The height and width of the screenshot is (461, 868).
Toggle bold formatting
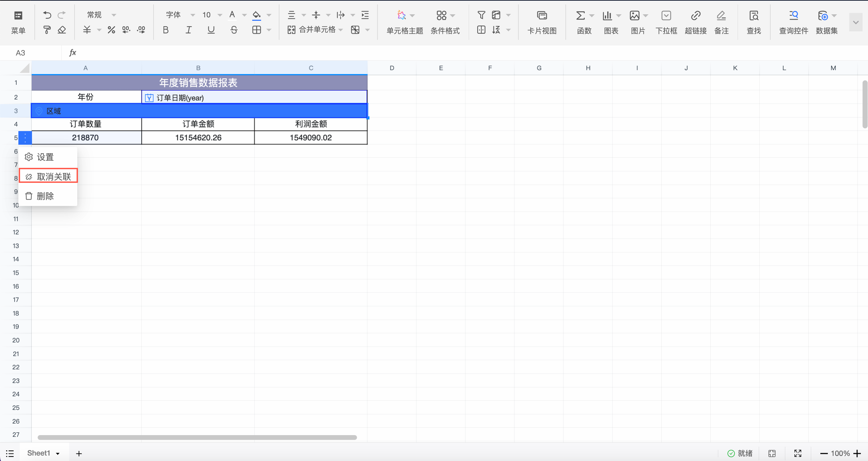tap(166, 30)
